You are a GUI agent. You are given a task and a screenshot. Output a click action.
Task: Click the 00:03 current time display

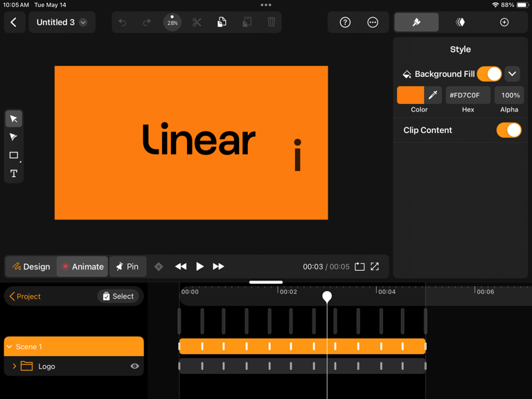pos(313,267)
